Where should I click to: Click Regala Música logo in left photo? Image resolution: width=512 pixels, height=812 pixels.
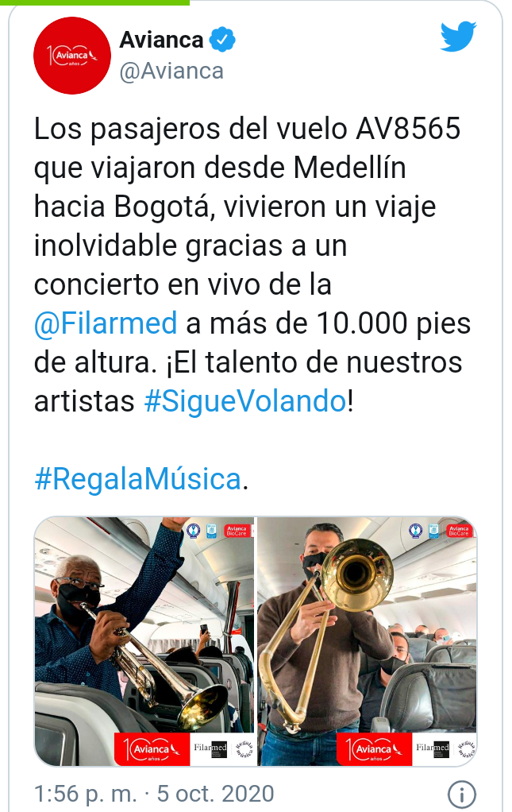pyautogui.click(x=244, y=748)
